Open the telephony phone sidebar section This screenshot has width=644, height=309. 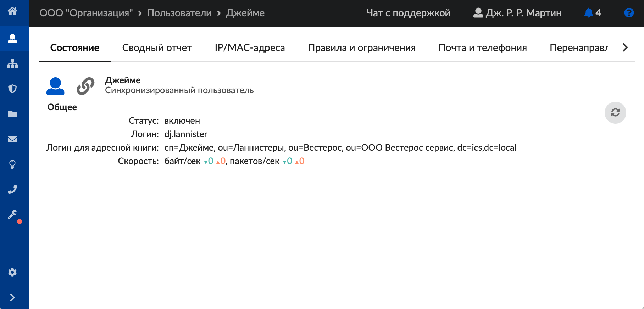pyautogui.click(x=12, y=190)
